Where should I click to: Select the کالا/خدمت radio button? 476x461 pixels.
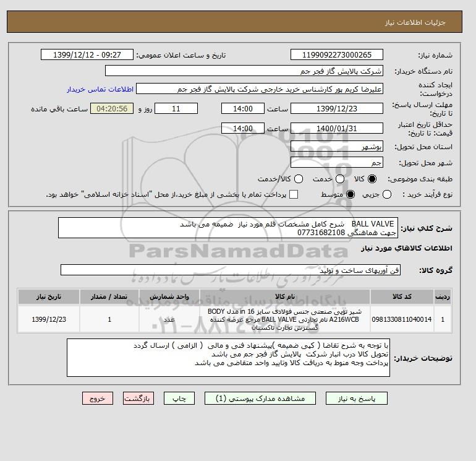299,179
